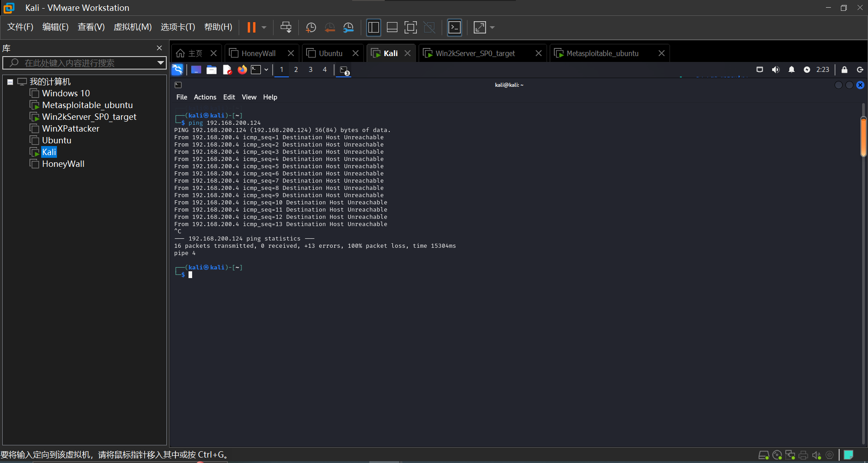The height and width of the screenshot is (463, 868).
Task: Switch to the HoneyWall tab
Action: [258, 53]
